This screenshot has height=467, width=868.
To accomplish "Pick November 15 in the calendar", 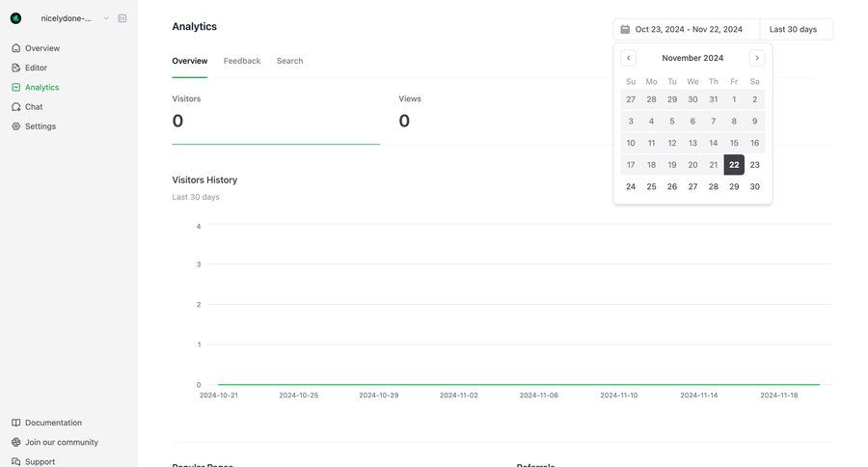I will 734,143.
